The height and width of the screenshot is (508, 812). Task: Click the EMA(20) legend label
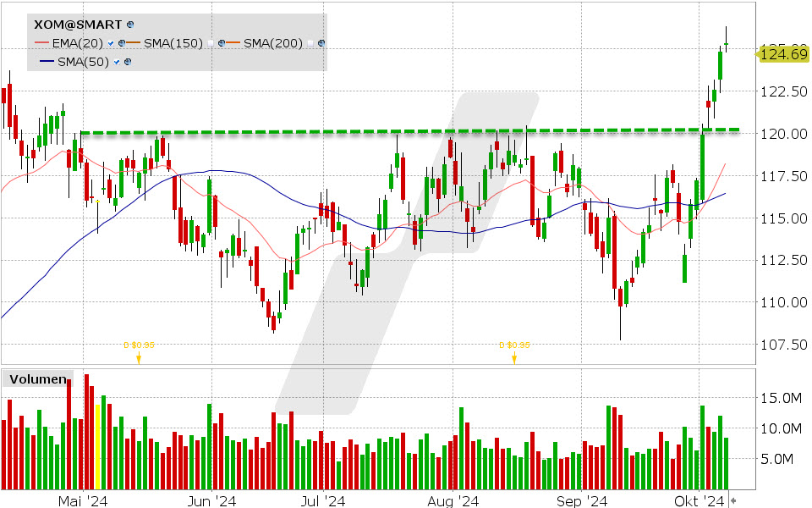[x=78, y=43]
